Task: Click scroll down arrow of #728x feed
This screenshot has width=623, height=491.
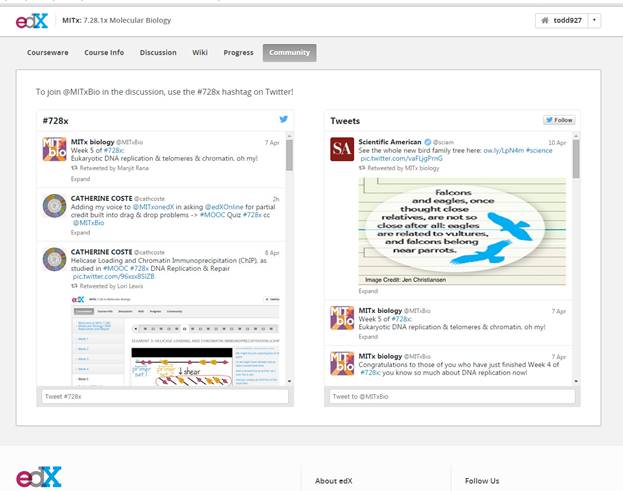Action: point(289,381)
